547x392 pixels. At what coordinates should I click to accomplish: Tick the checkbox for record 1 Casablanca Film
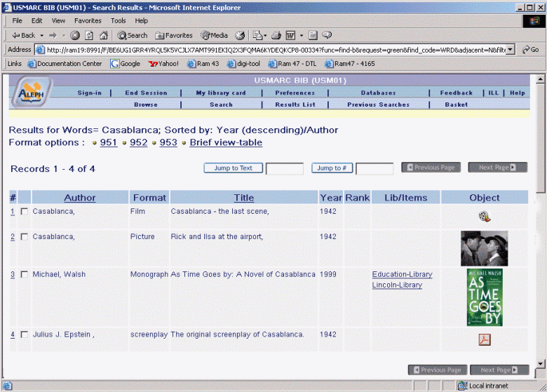25,212
